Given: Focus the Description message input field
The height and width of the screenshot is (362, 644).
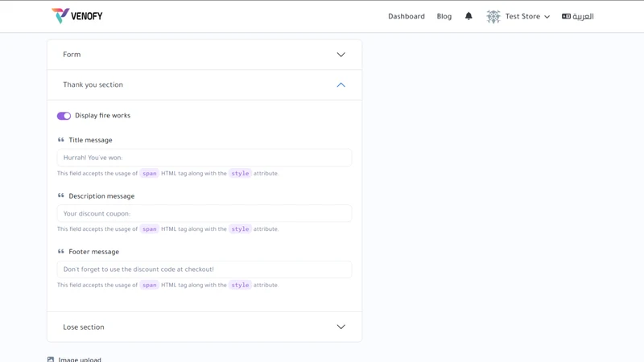Looking at the screenshot, I should 204,213.
